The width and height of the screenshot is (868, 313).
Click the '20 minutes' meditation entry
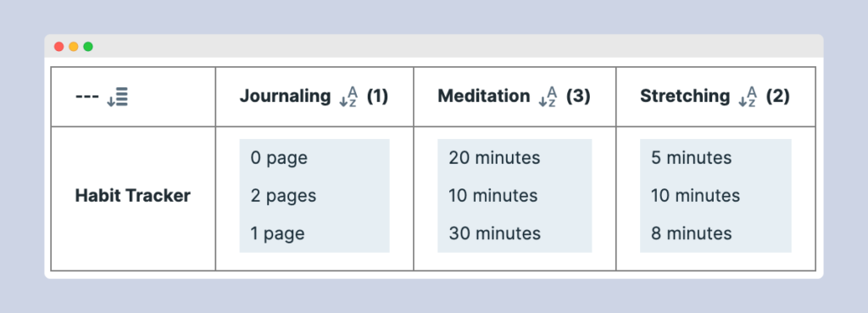coord(494,158)
